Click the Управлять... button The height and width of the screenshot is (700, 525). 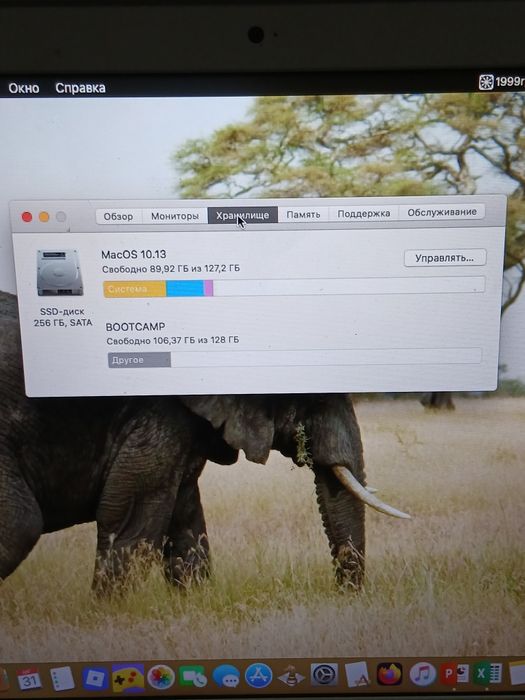445,258
